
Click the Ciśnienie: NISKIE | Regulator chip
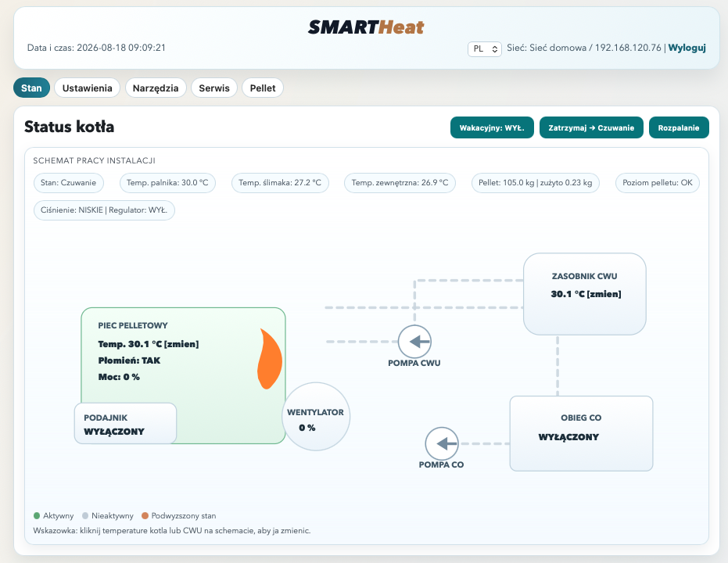pyautogui.click(x=104, y=210)
